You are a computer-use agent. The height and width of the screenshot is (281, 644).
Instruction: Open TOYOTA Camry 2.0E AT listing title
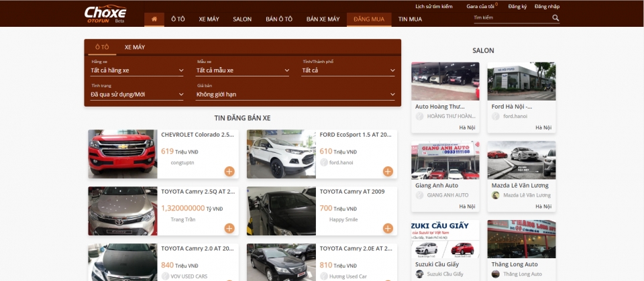click(356, 249)
